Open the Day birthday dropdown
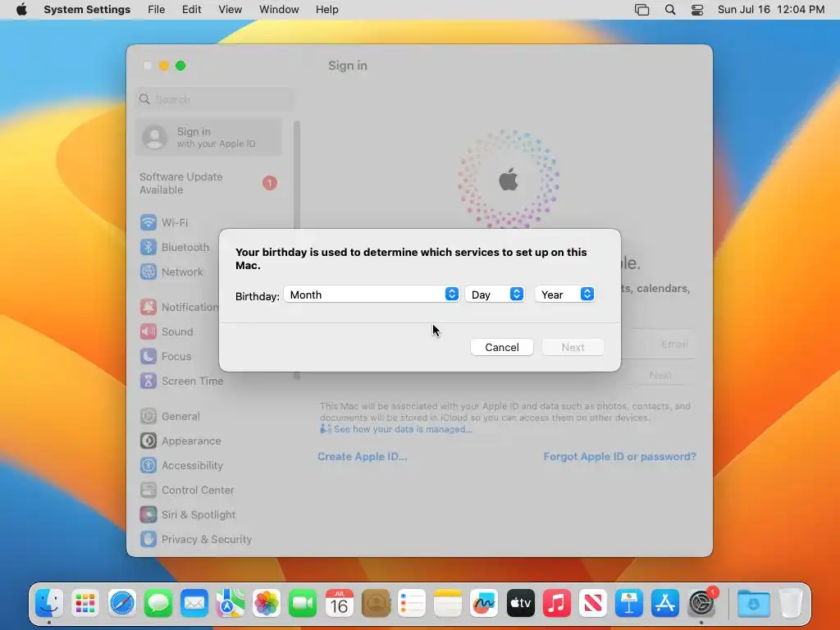 [x=495, y=294]
